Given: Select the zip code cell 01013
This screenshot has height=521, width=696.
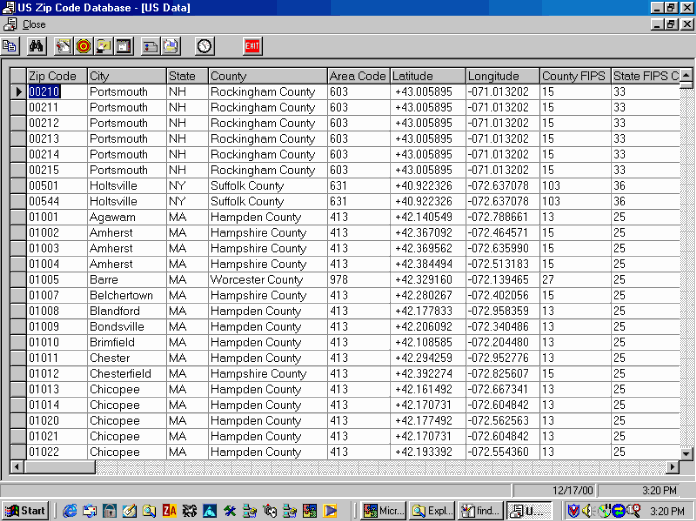Looking at the screenshot, I should [x=56, y=390].
